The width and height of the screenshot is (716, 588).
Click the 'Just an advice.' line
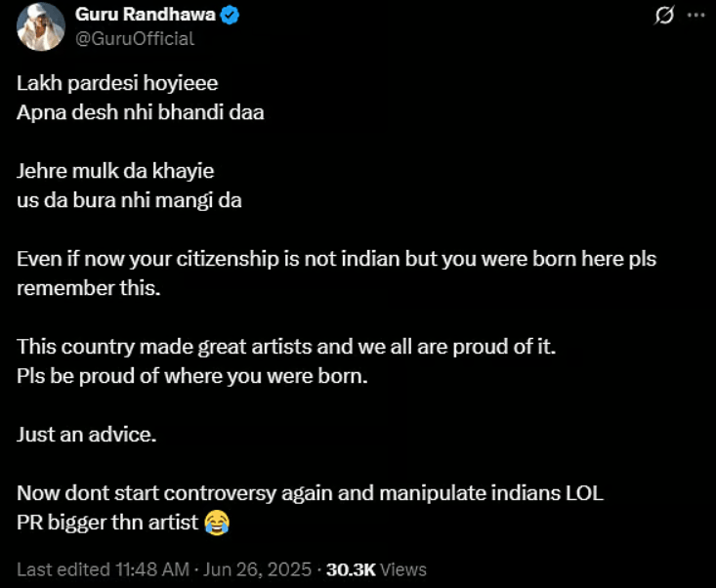point(87,435)
